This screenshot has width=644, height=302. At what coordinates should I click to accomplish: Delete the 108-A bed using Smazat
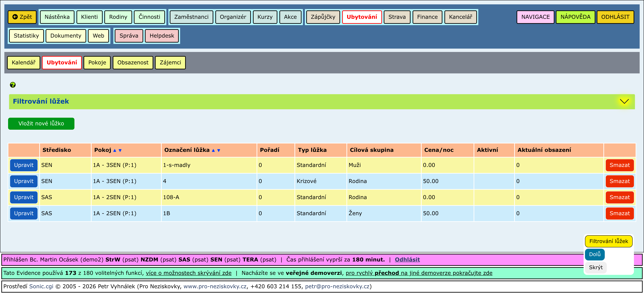(x=619, y=197)
